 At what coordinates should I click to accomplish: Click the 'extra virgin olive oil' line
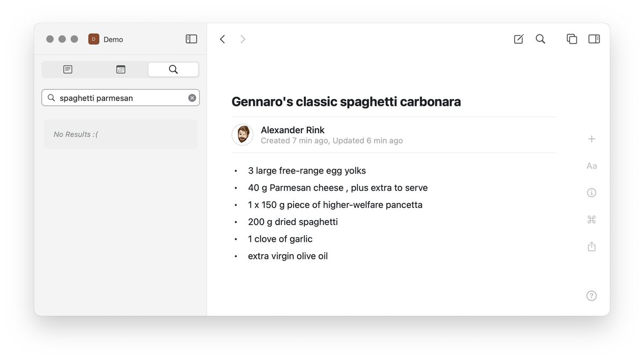point(288,256)
